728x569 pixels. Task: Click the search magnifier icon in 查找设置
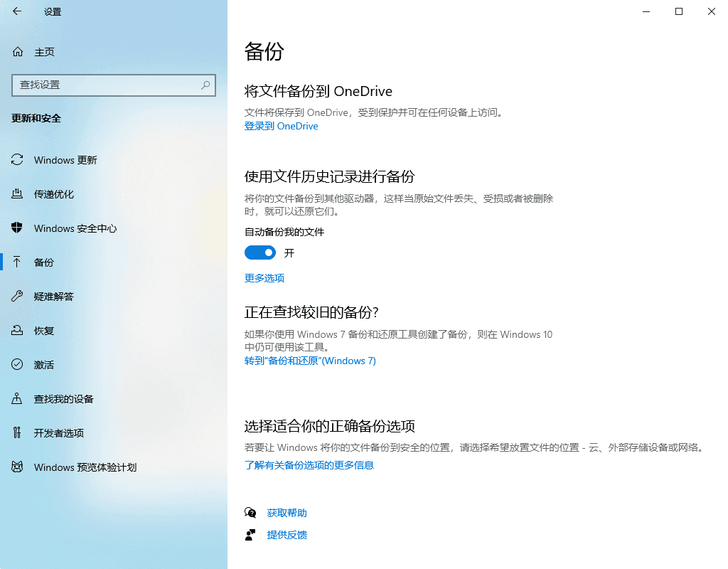tap(205, 85)
